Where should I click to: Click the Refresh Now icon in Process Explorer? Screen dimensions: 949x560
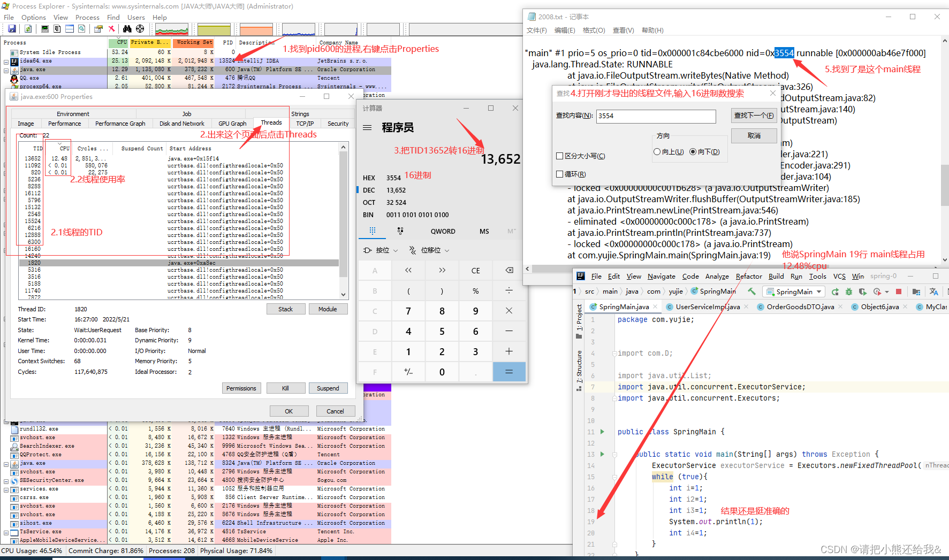[28, 29]
